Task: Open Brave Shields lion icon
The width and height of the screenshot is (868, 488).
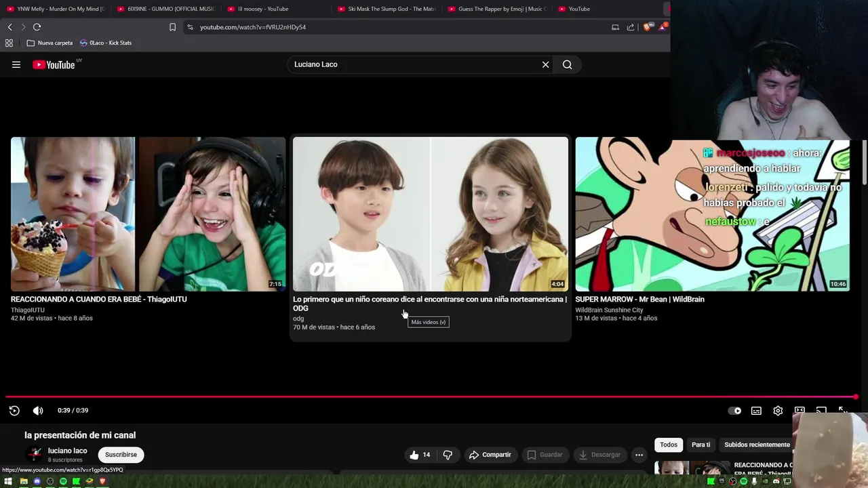Action: coord(647,27)
